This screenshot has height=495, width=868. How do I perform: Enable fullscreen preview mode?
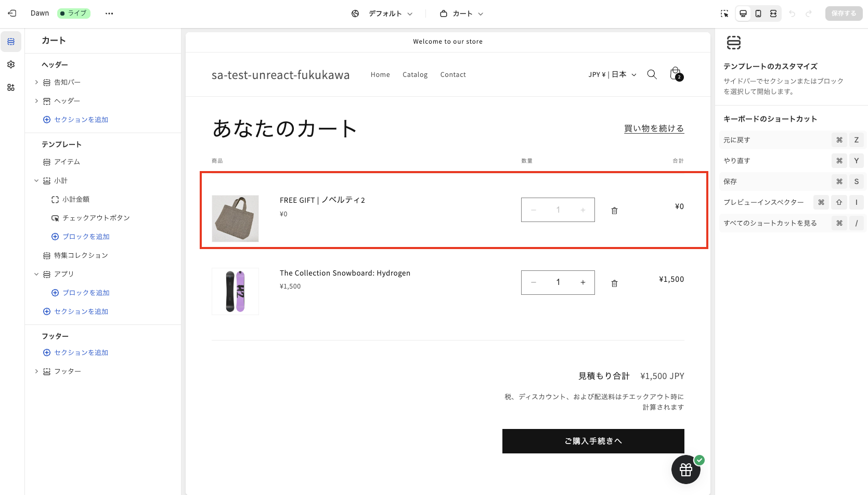pyautogui.click(x=773, y=14)
